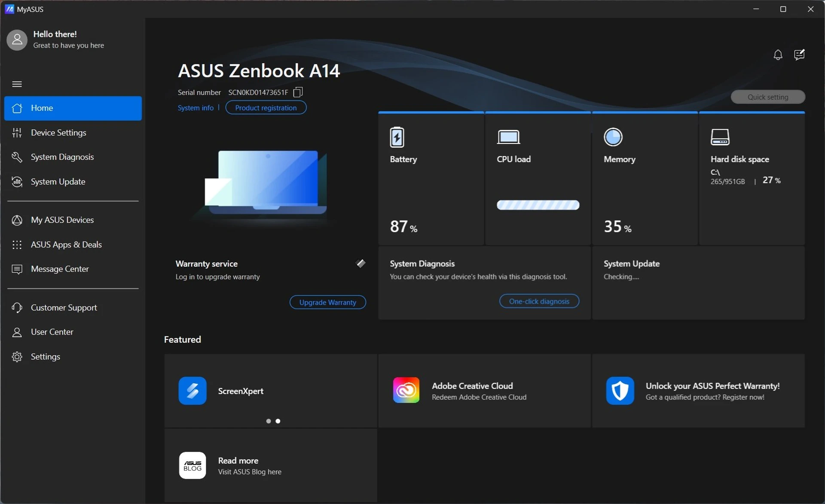Open the ASUS Blog icon
The height and width of the screenshot is (504, 825).
click(192, 465)
